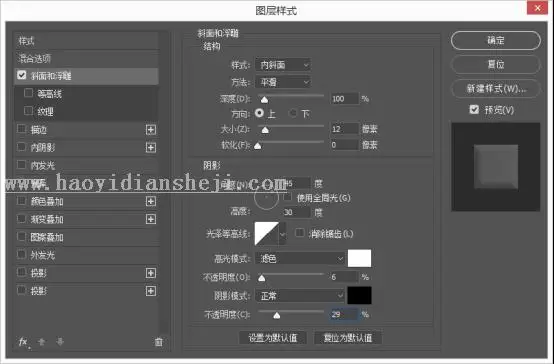This screenshot has width=554, height=364.
Task: Open the 方法 dropdown showing 平滑
Action: tap(283, 82)
